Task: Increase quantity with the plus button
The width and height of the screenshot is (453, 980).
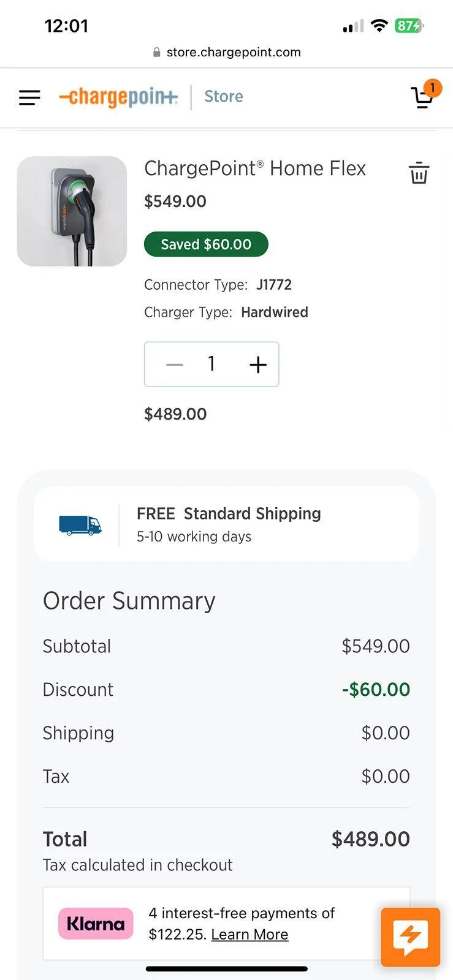Action: point(258,364)
